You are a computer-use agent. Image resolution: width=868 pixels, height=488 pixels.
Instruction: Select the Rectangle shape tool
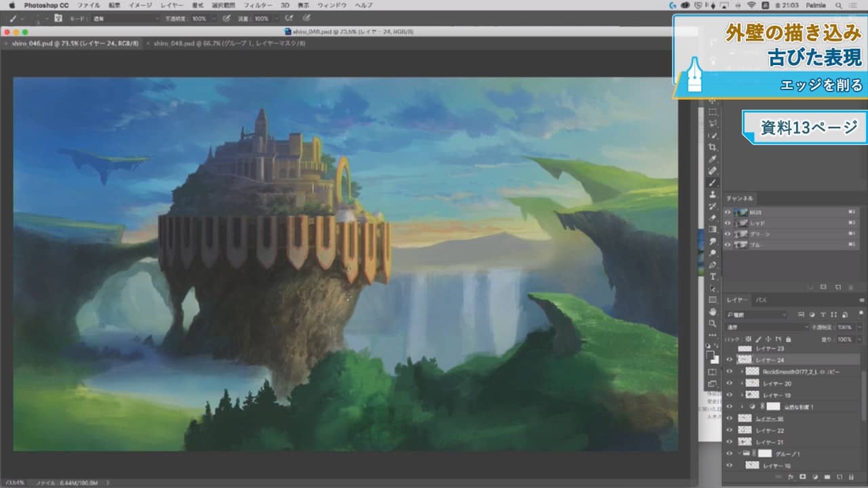[713, 300]
